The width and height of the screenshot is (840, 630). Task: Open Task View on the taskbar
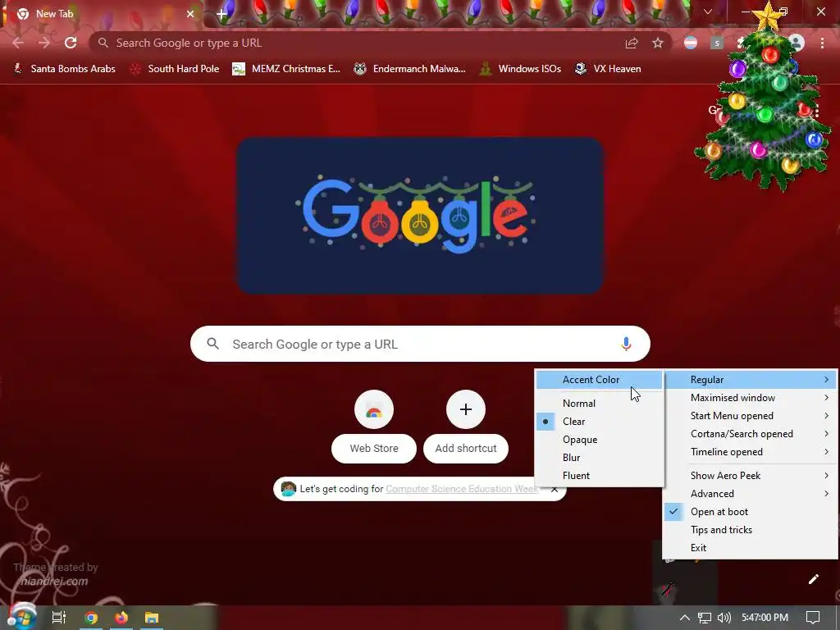59,618
